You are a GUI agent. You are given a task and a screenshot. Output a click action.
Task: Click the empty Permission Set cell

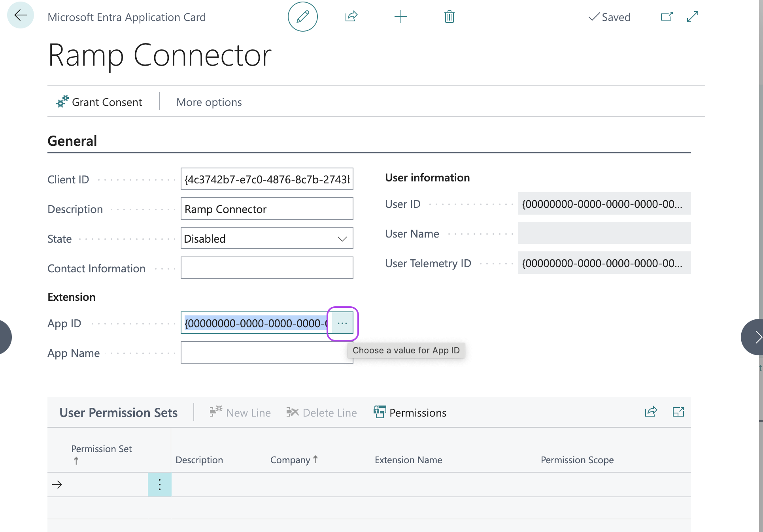(108, 484)
